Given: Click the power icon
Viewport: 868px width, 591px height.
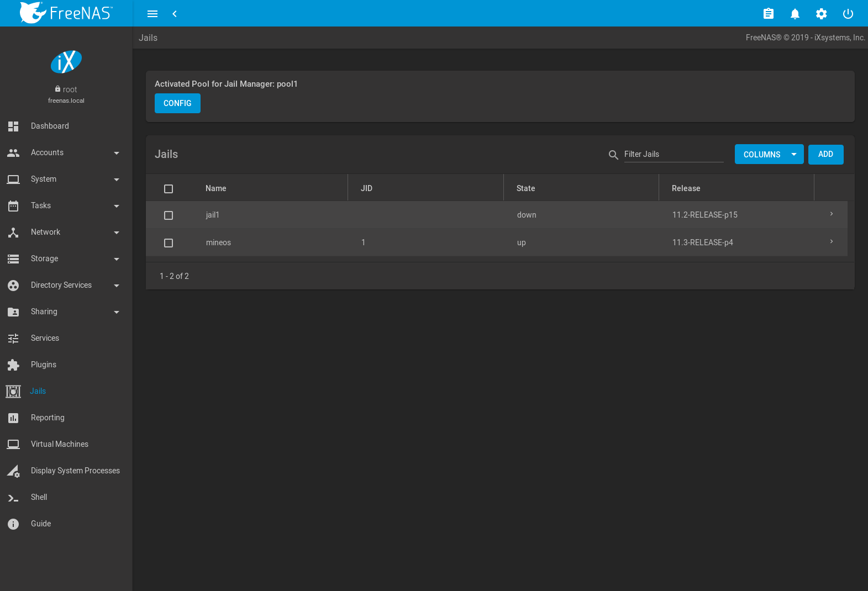Looking at the screenshot, I should point(848,14).
